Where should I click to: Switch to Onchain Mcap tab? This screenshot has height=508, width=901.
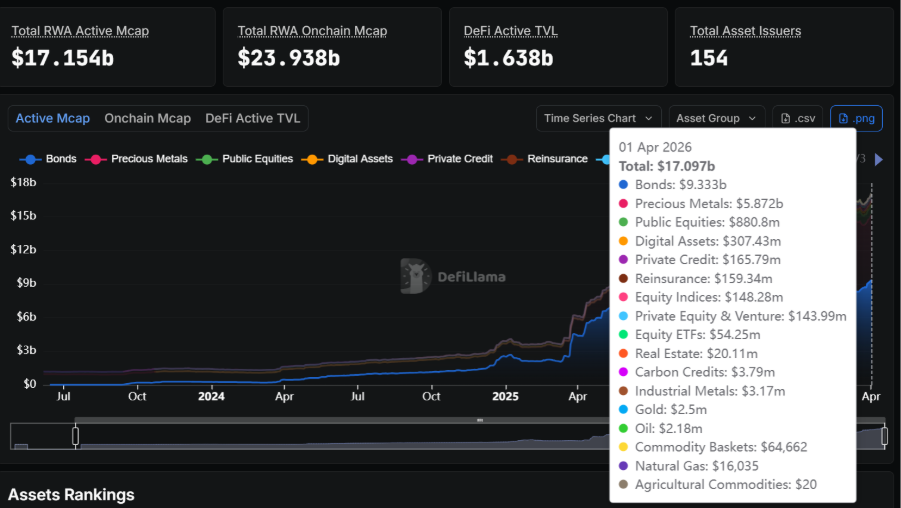tap(147, 118)
